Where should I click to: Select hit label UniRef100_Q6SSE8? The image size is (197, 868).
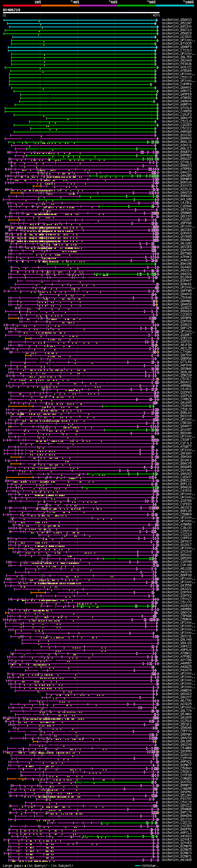pos(177,247)
